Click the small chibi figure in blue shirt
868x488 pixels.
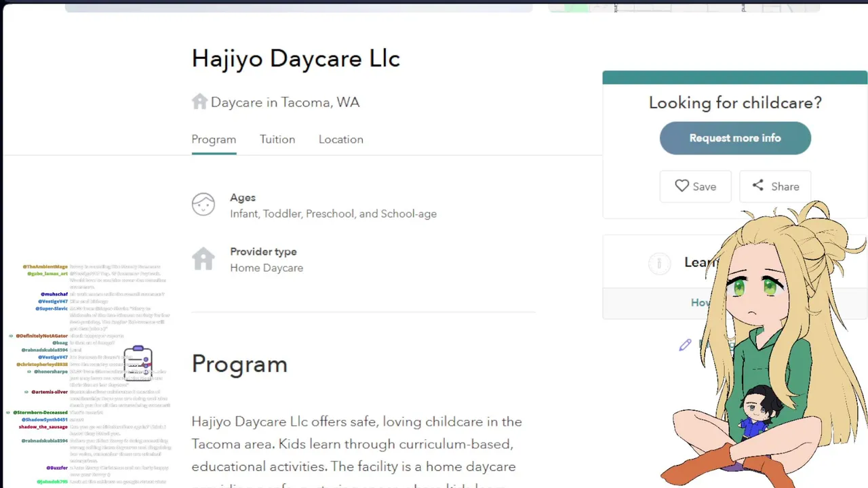click(756, 415)
